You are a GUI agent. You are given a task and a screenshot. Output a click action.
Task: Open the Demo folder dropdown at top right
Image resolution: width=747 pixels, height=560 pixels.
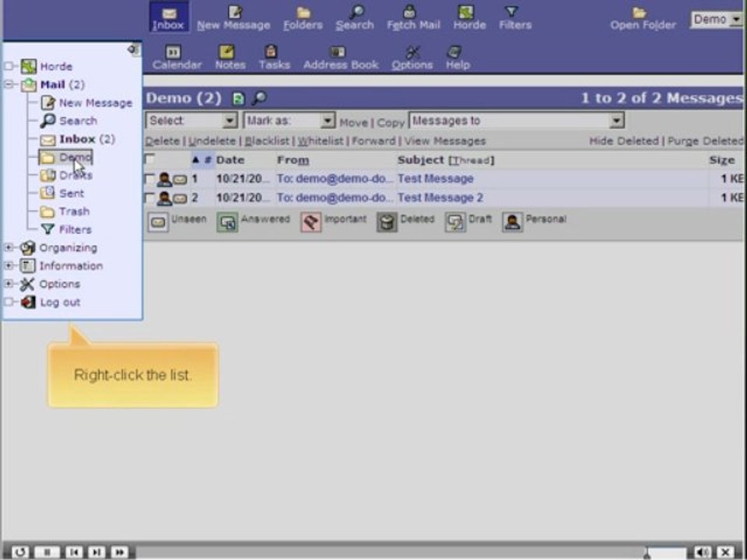(717, 19)
